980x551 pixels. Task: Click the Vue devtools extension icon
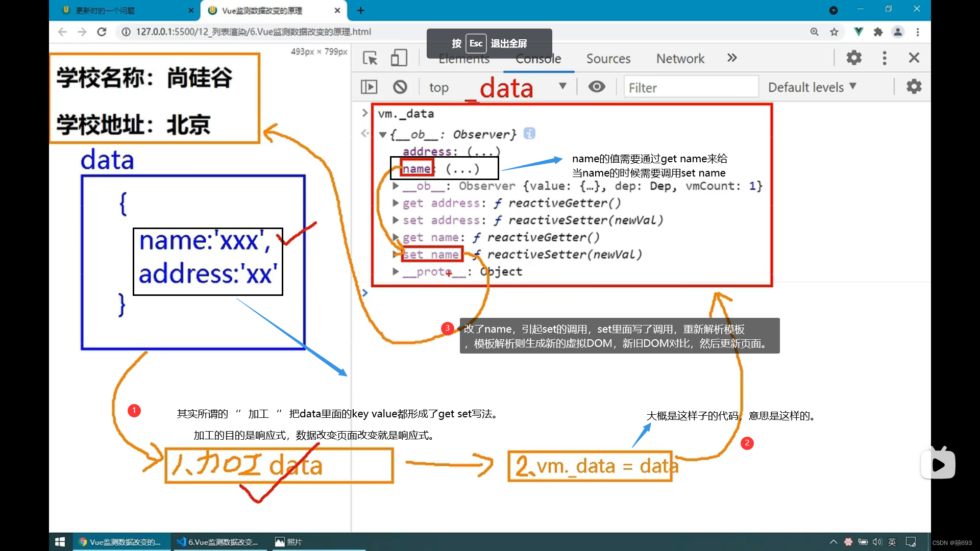pyautogui.click(x=859, y=32)
